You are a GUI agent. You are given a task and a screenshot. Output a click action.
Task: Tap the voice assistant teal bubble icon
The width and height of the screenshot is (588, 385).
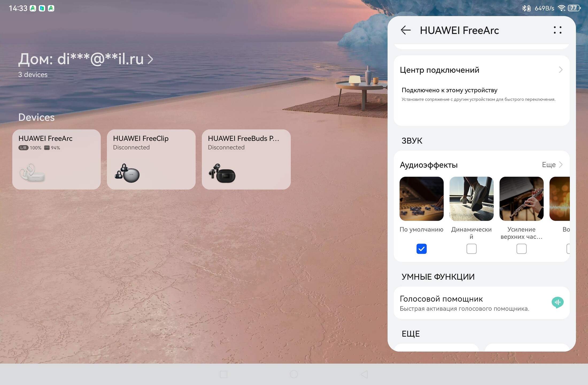pos(557,302)
